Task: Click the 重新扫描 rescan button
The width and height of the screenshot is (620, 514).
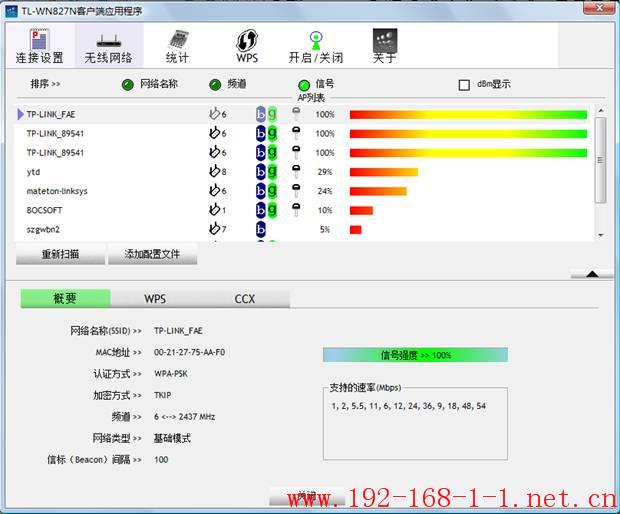Action: 60,254
